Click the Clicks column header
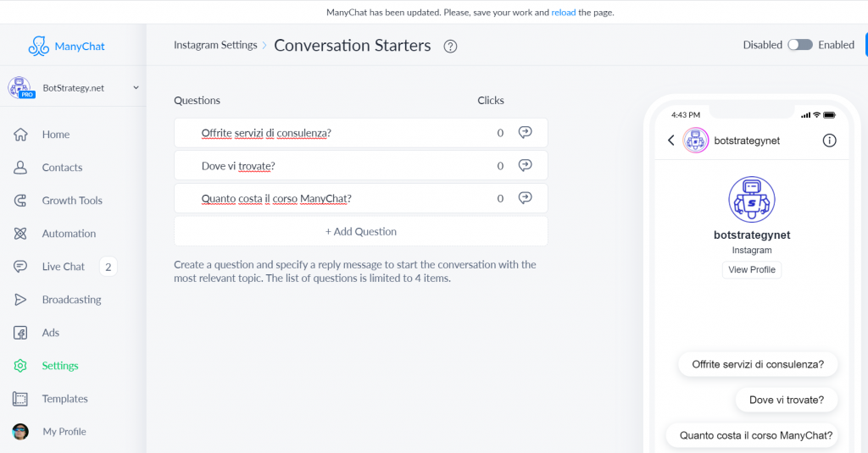 coord(491,100)
